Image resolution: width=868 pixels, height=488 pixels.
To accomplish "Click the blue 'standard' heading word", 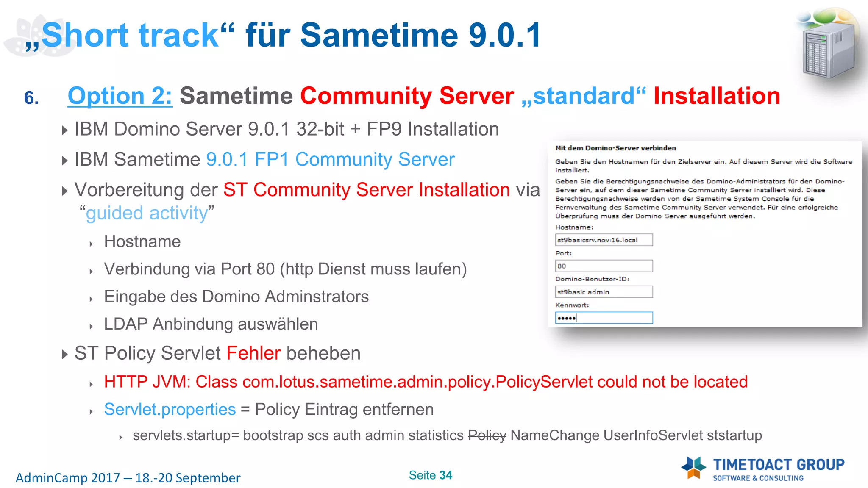I will 584,96.
